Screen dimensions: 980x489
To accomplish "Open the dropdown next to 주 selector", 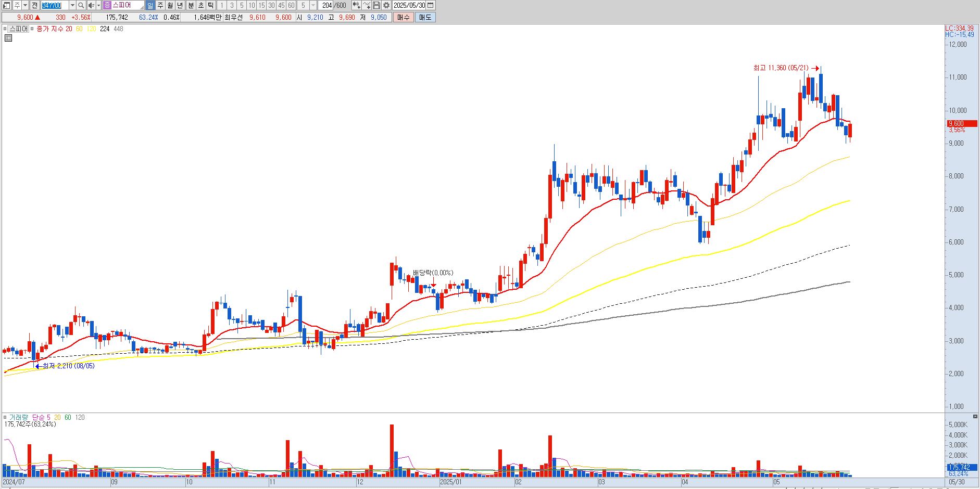I will click(x=26, y=5).
